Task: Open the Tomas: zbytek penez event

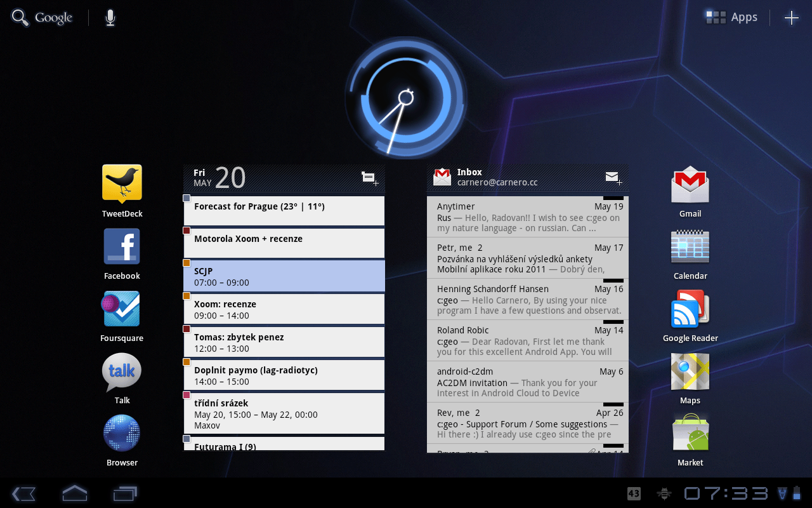Action: (x=284, y=342)
